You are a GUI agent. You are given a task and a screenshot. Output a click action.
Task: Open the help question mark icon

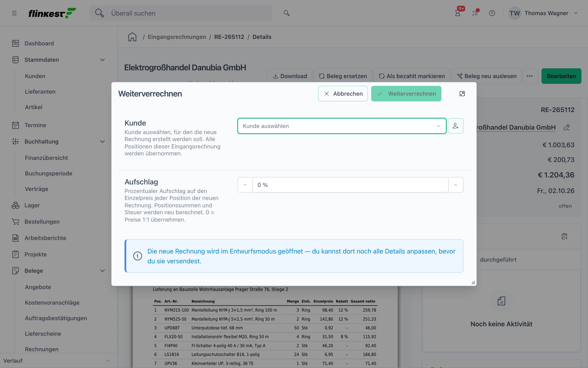tap(492, 13)
